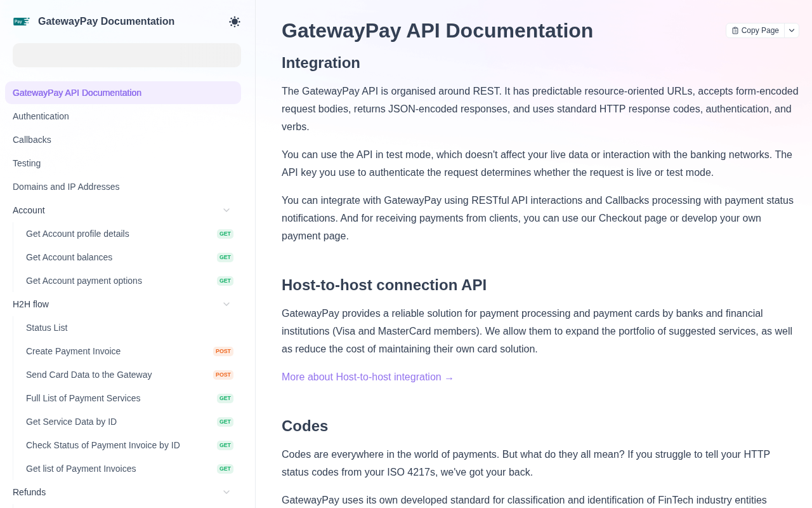The image size is (812, 508).
Task: Collapse the H2H flow section chevron
Action: (226, 304)
